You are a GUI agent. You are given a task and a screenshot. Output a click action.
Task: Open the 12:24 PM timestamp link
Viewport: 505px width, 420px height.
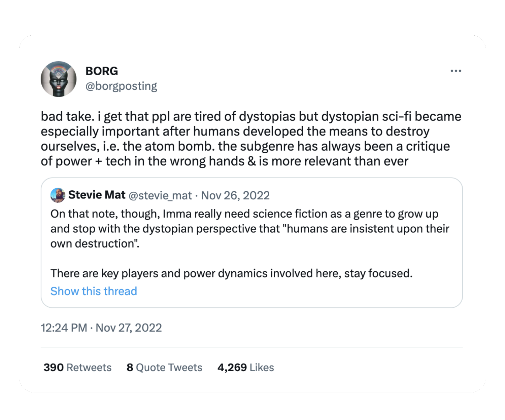(x=64, y=328)
